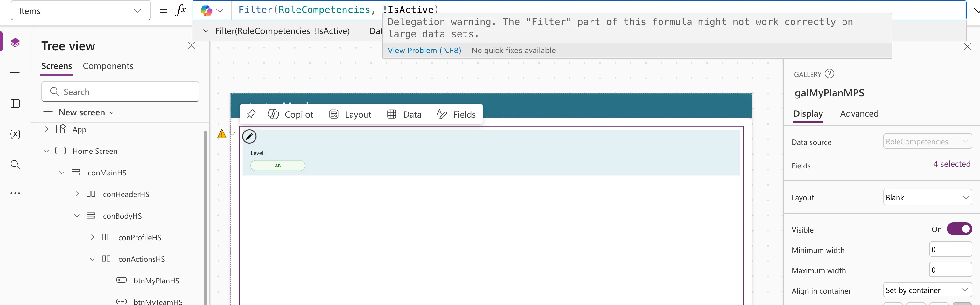This screenshot has height=305, width=980.
Task: Click the Maximum width input
Action: pyautogui.click(x=950, y=270)
